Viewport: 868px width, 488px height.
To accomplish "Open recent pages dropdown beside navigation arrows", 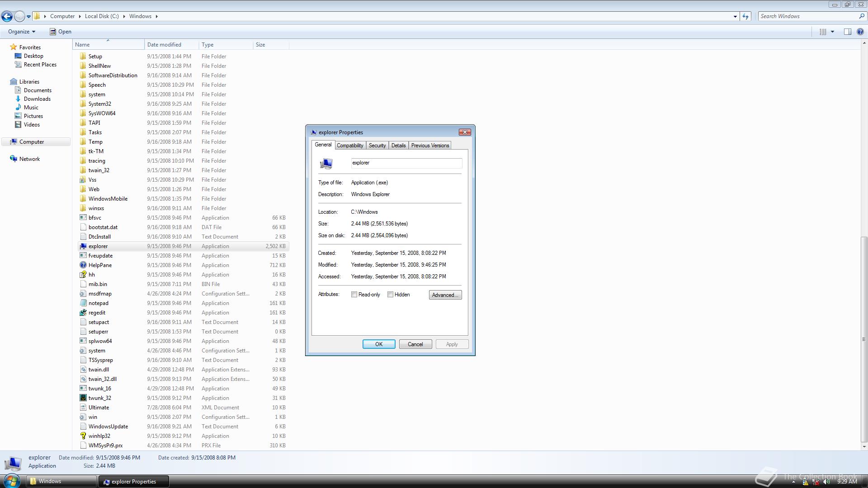I will click(x=28, y=17).
